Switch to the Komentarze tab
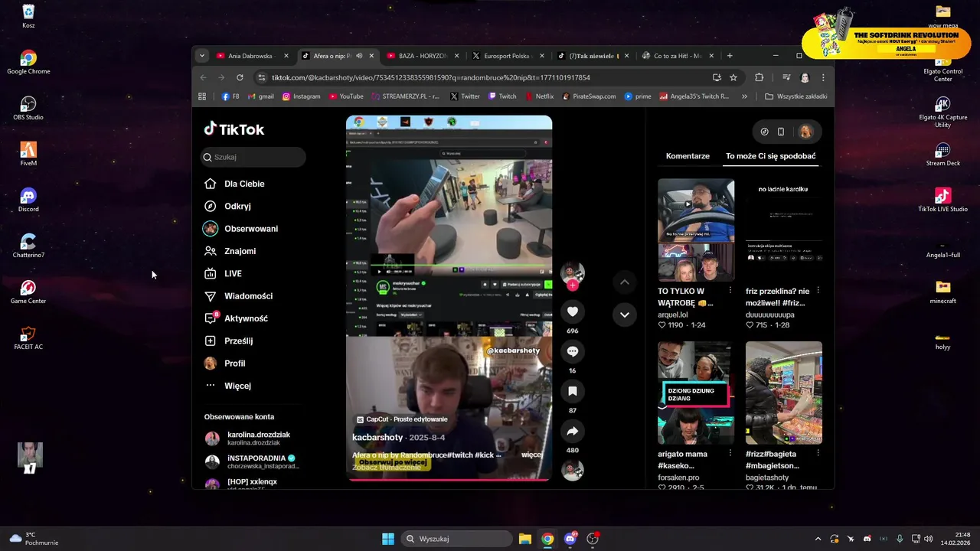The height and width of the screenshot is (551, 980). (688, 156)
